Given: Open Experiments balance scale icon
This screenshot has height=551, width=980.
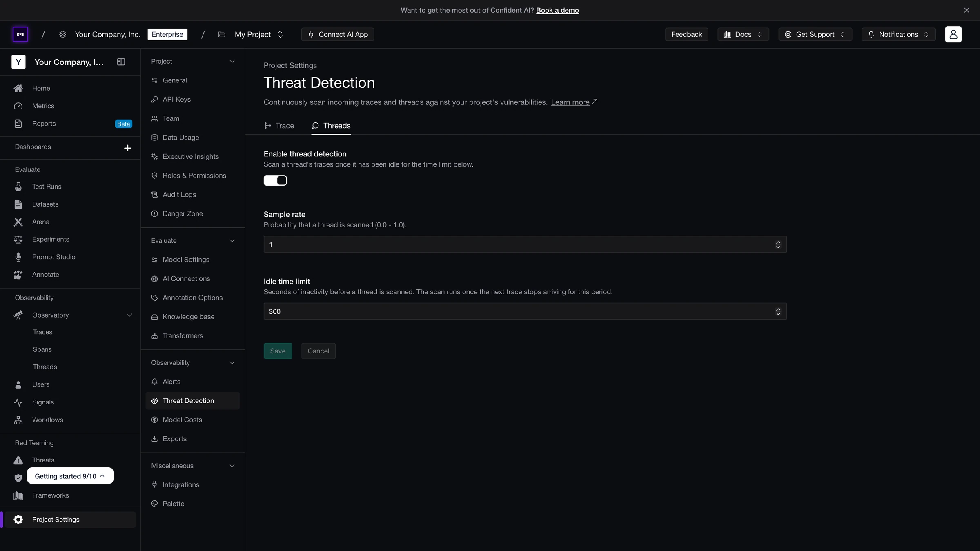Looking at the screenshot, I should 18,240.
